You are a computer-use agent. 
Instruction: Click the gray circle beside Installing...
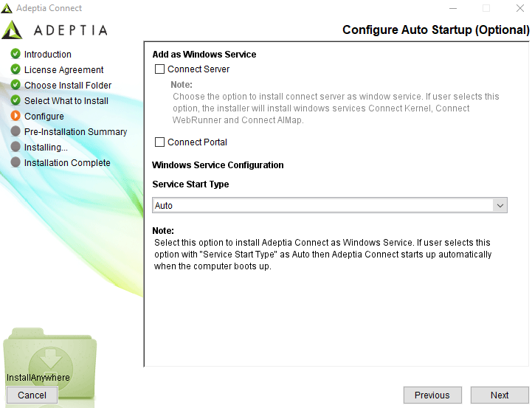pyautogui.click(x=15, y=147)
